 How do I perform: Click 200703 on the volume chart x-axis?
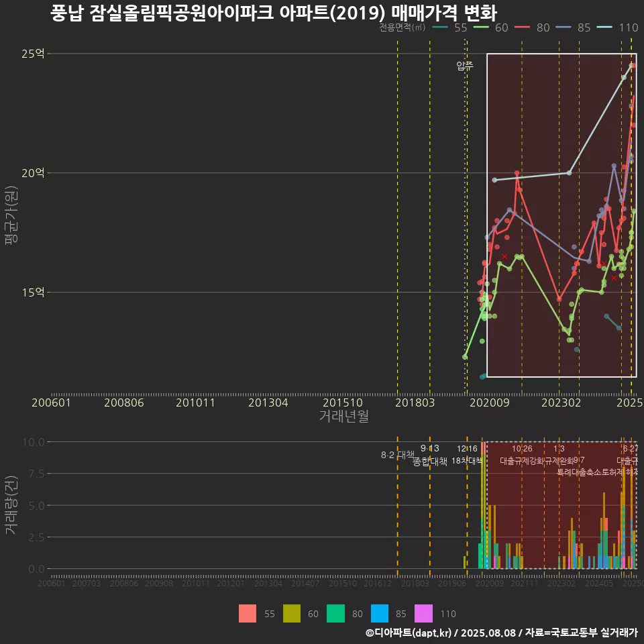coord(87,583)
